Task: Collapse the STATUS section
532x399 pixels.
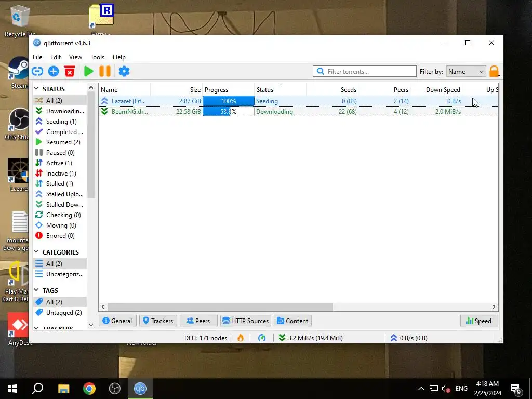Action: tap(37, 88)
